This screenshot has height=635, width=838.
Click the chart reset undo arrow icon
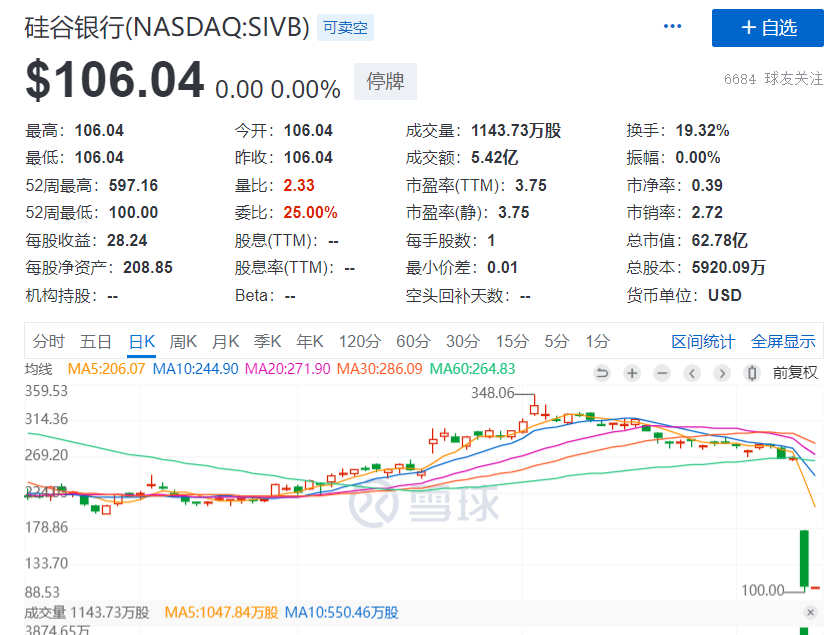(x=602, y=373)
